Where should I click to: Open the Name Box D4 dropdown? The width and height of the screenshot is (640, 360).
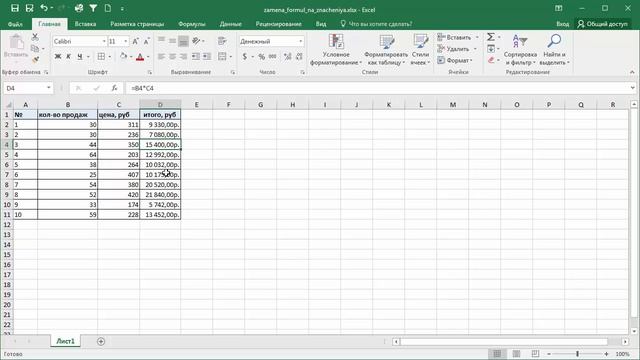(x=49, y=88)
